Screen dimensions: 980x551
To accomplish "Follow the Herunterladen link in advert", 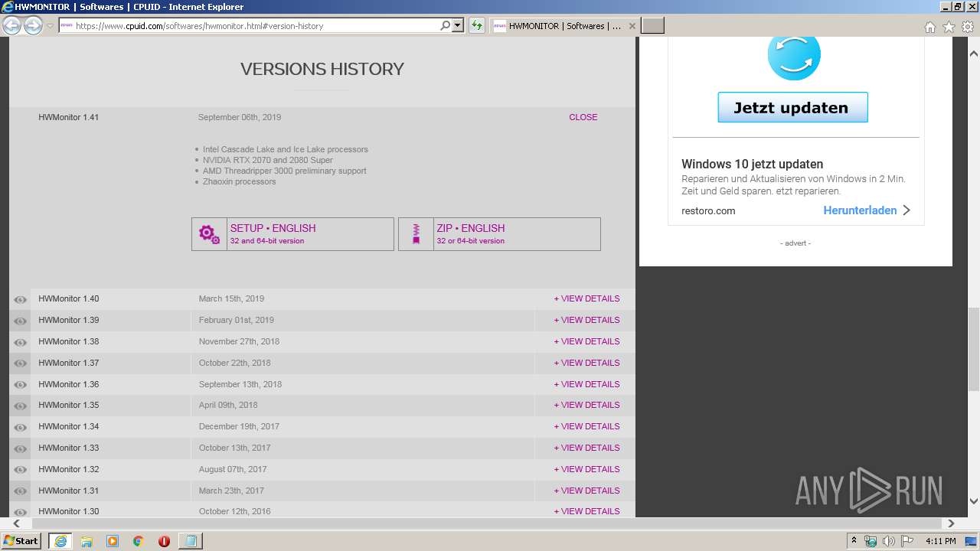I will pos(860,210).
